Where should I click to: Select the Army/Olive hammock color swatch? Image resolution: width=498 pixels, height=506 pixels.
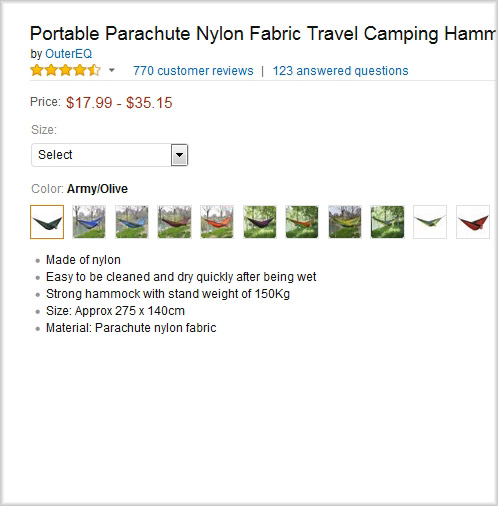47,222
